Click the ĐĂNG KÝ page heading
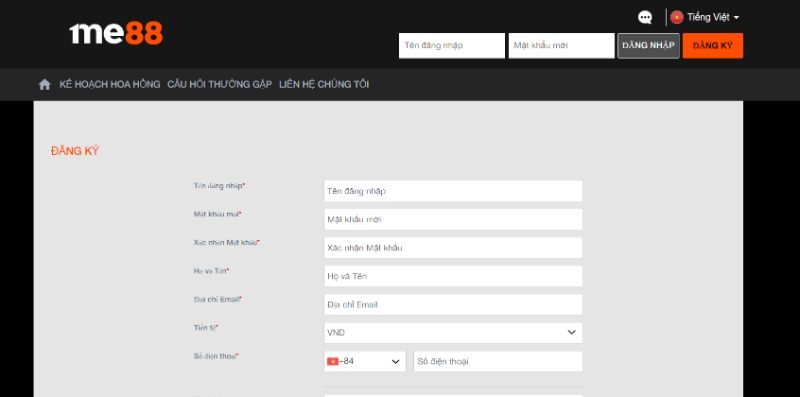Viewport: 800px width, 397px height. pos(75,151)
